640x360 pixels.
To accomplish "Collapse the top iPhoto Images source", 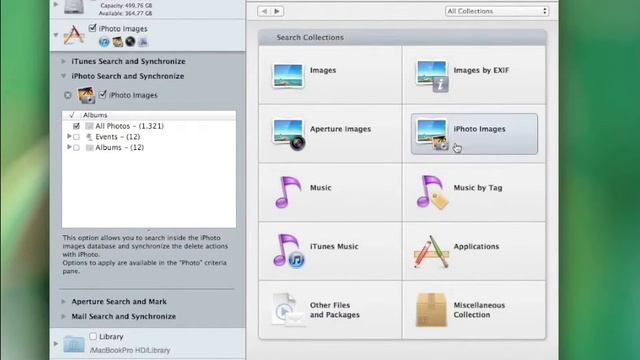I will [x=56, y=35].
